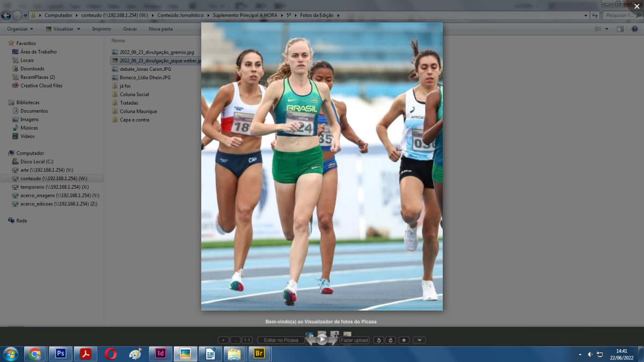Open LibreOffice Writer from taskbar
Viewport: 644px width, 362px height.
pyautogui.click(x=210, y=354)
